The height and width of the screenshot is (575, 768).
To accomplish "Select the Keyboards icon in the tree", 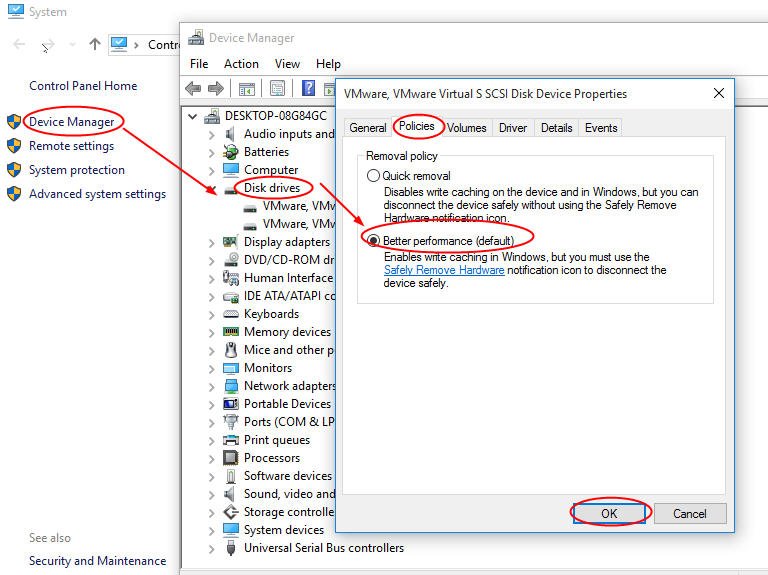I will (x=231, y=314).
